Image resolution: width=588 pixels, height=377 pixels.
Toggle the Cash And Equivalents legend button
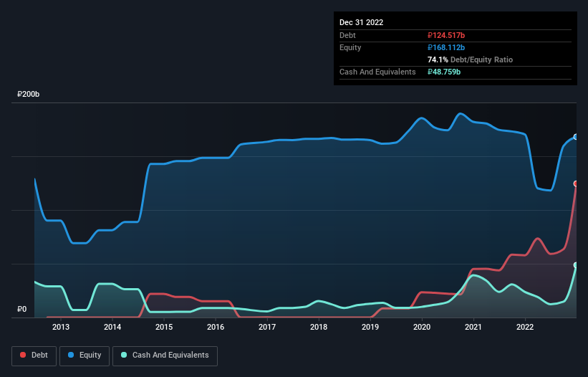[x=165, y=355]
